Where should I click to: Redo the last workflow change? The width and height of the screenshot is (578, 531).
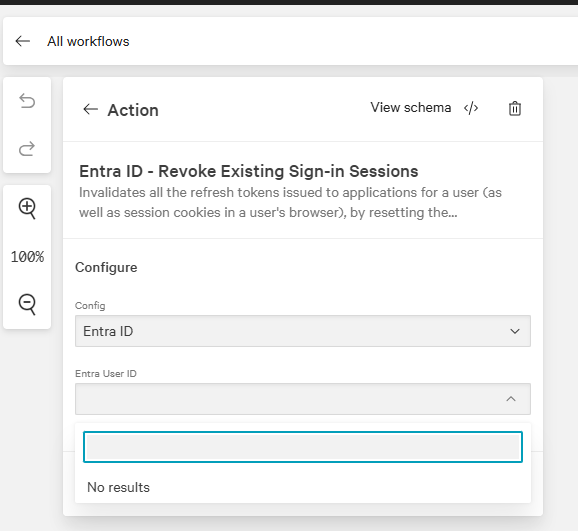click(27, 149)
